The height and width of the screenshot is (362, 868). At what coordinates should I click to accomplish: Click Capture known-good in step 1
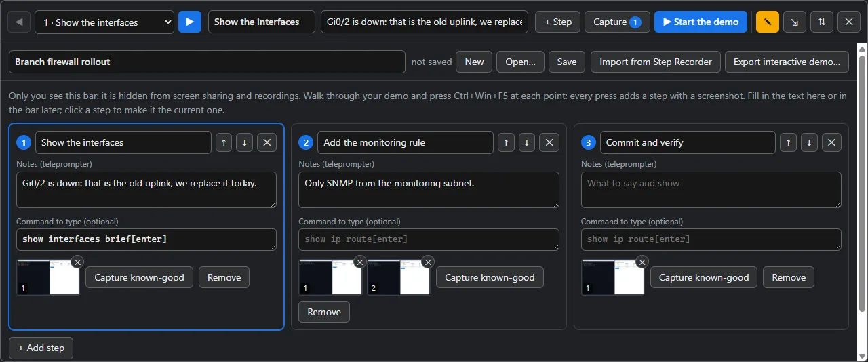(x=139, y=277)
